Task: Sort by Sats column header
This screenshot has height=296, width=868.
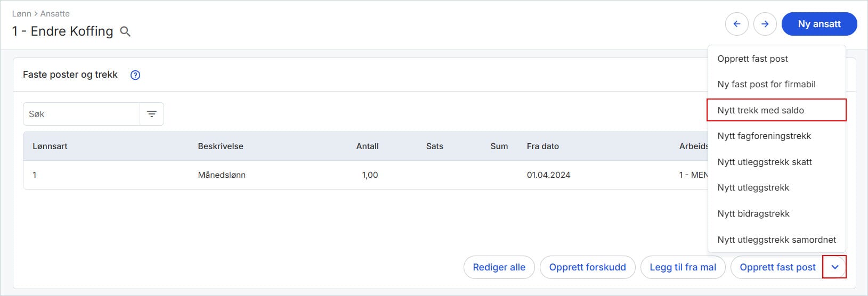Action: pos(434,146)
